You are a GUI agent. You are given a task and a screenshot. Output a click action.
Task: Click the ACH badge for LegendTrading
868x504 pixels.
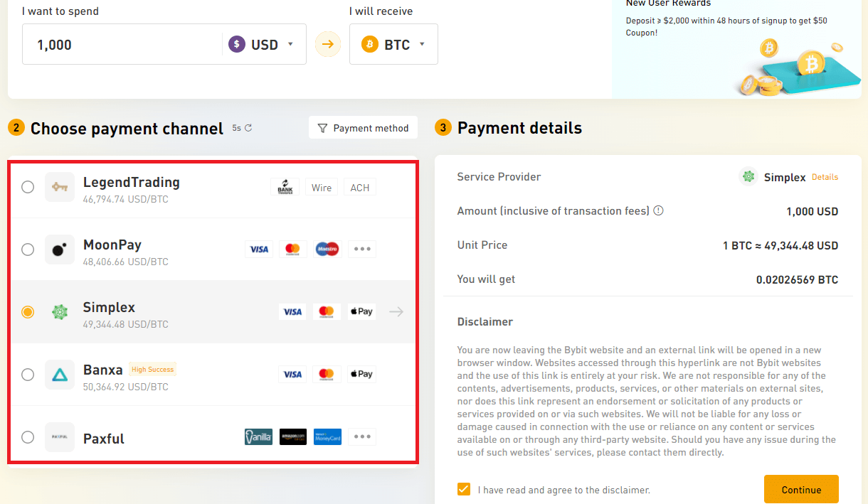tap(359, 186)
